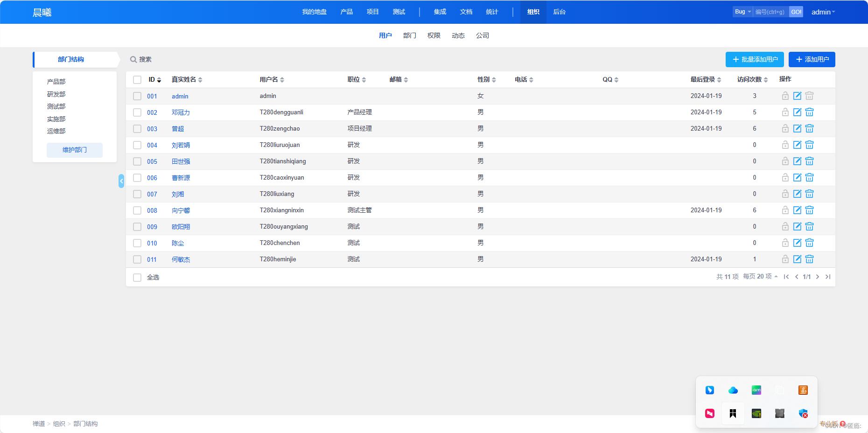Screen dimensions: 868x433
Task: Edit user 邓冠力 via pencil icon
Action: click(x=798, y=112)
